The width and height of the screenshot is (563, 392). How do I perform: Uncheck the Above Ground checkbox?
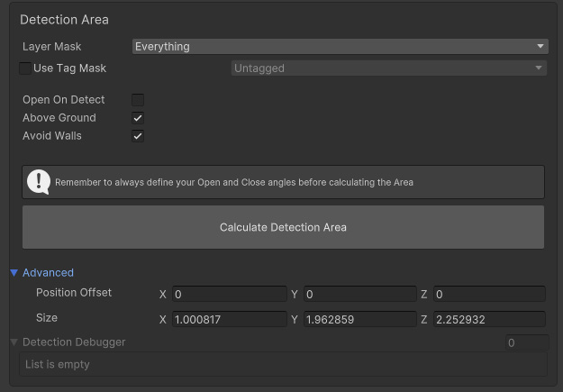tap(138, 118)
